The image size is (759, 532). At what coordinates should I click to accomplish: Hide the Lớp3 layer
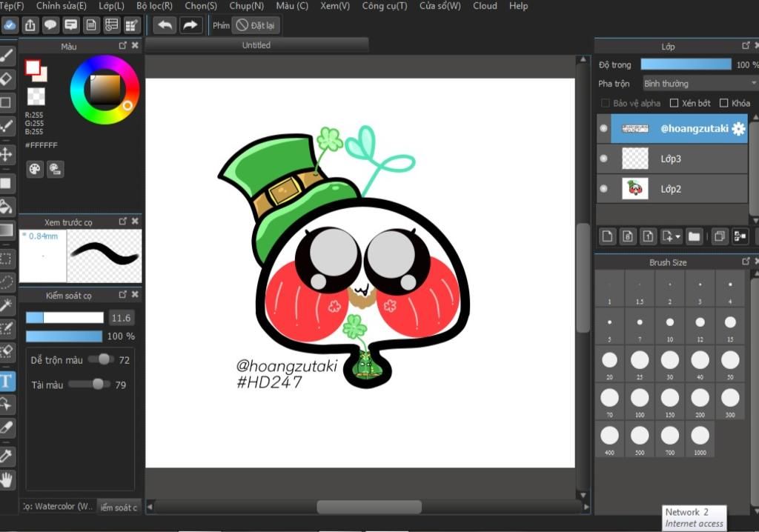603,159
